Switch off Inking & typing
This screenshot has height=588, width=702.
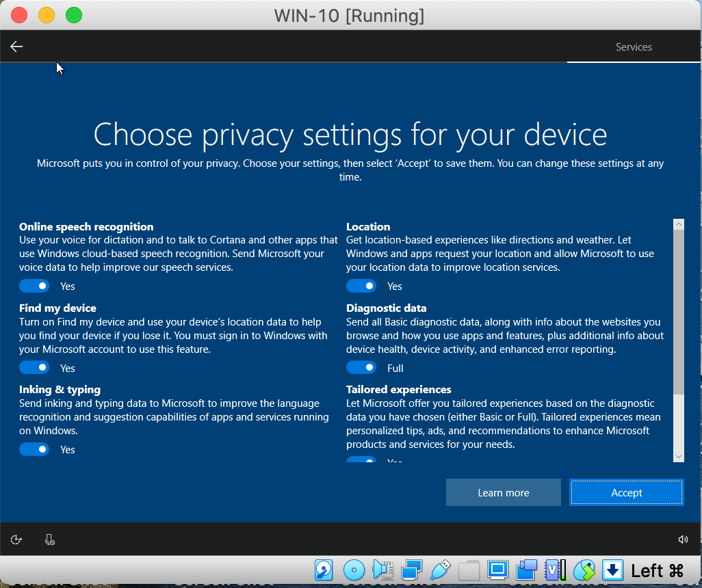[34, 449]
